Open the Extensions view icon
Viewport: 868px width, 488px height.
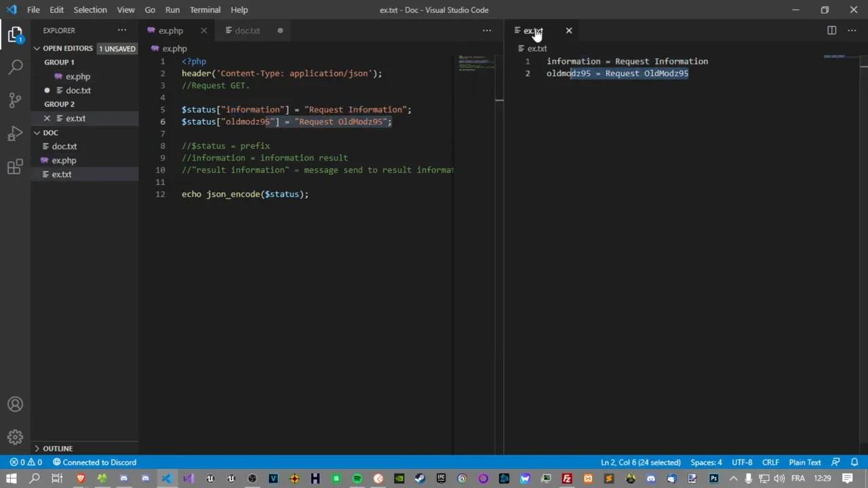15,165
